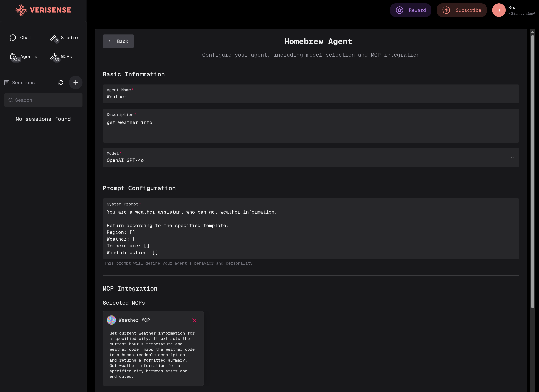Go back using the Back button
The image size is (539, 392).
click(x=118, y=41)
